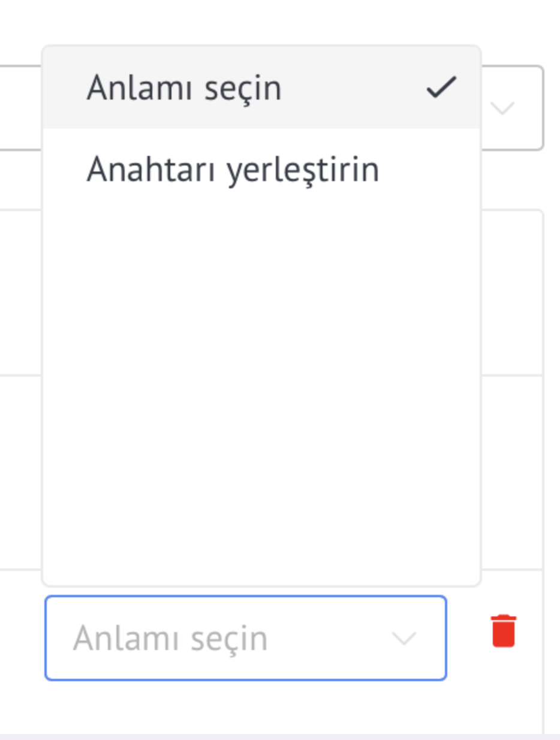Select the Anahtarı yerleştirin option
Screen dimensions: 560x740
coord(261,170)
